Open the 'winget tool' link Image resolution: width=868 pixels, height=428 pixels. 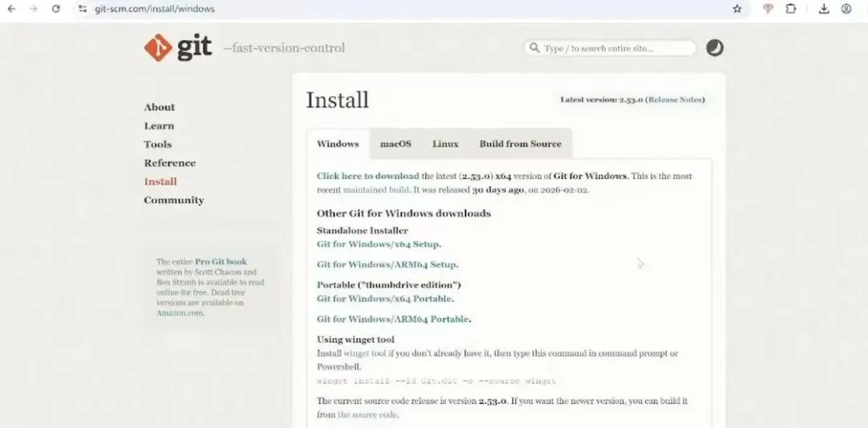point(365,353)
